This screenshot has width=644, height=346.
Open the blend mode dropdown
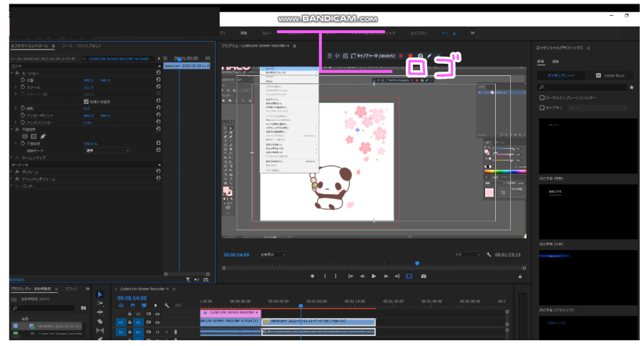(107, 151)
